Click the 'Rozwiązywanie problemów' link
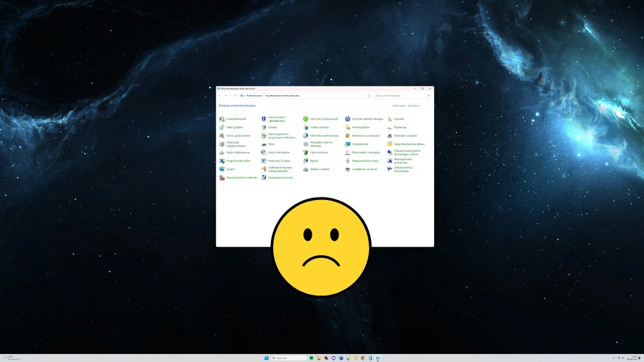The image size is (644, 362). tap(403, 160)
